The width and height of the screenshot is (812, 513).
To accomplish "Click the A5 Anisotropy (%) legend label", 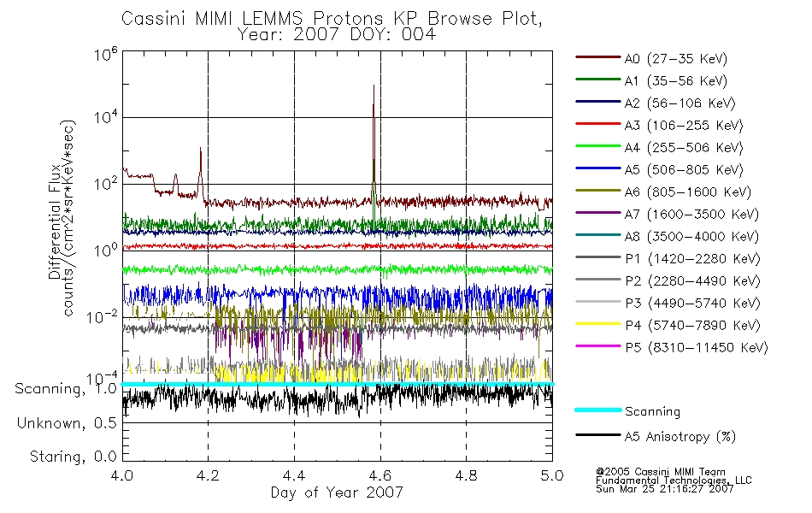I will click(x=680, y=437).
